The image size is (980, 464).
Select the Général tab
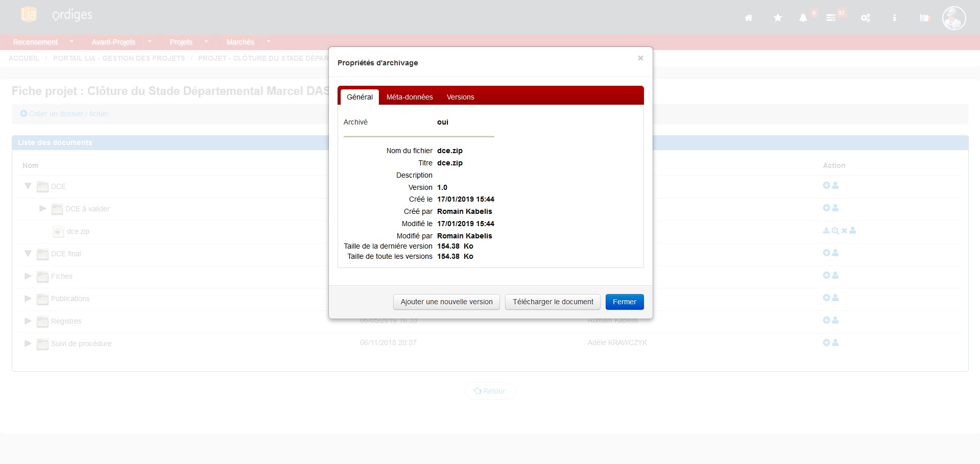click(x=360, y=97)
